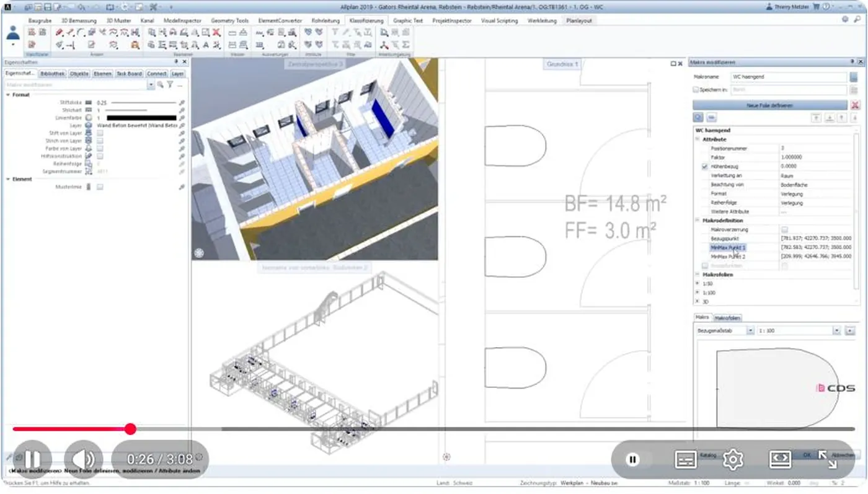Image resolution: width=868 pixels, height=494 pixels.
Task: Pick the Linienfarbe value with its eyedropper
Action: (182, 118)
